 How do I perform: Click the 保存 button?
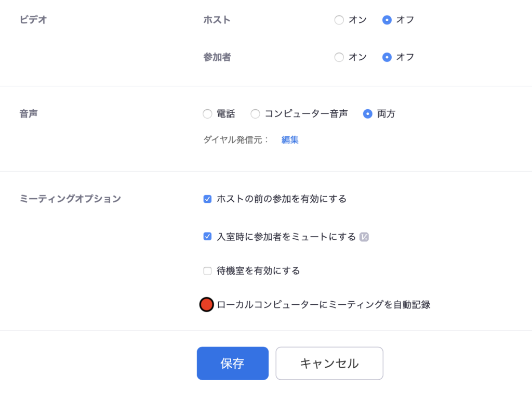point(232,363)
